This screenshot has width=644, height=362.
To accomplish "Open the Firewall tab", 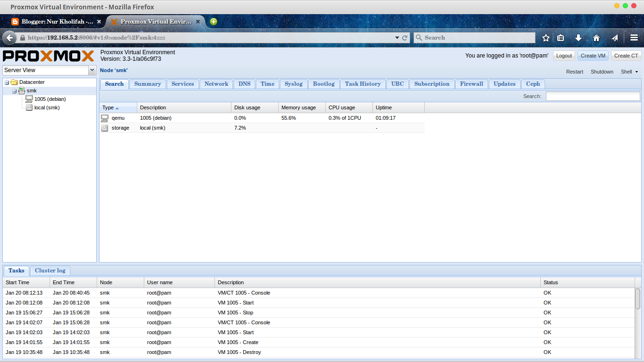I will click(472, 84).
